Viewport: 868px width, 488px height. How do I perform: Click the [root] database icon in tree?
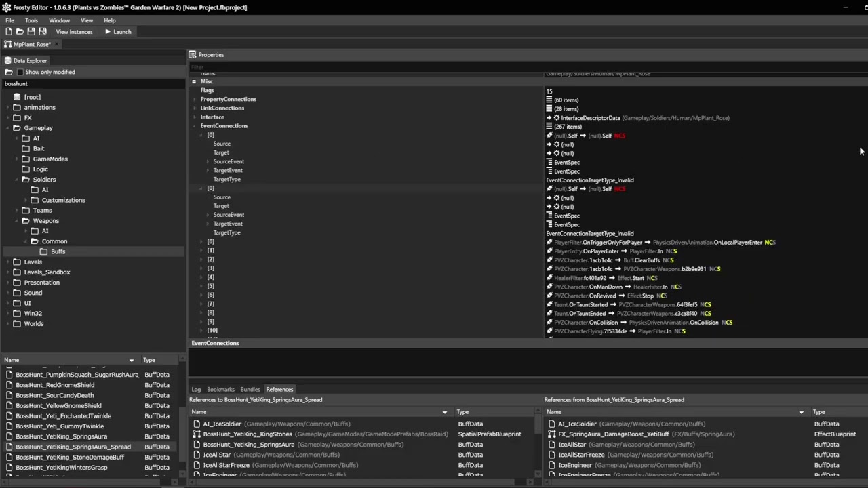[x=17, y=97]
